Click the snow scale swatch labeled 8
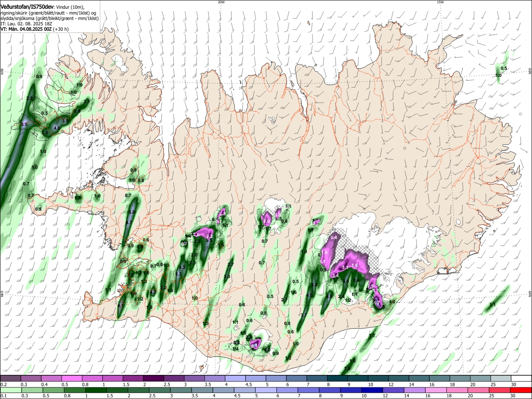Viewport: 532px width, 399px height. coord(337,378)
